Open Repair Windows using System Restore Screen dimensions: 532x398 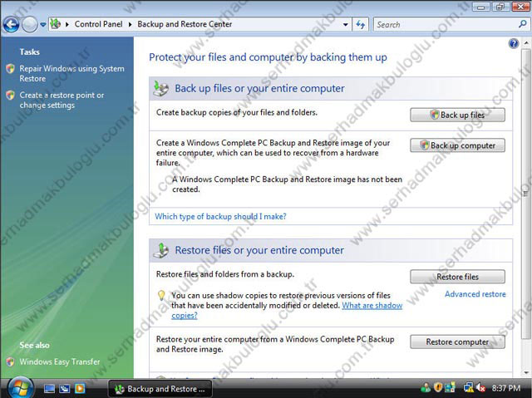pos(71,74)
